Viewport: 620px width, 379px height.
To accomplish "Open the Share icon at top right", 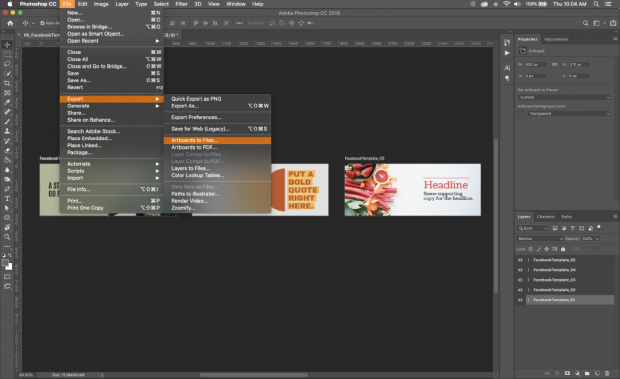I will pyautogui.click(x=613, y=23).
